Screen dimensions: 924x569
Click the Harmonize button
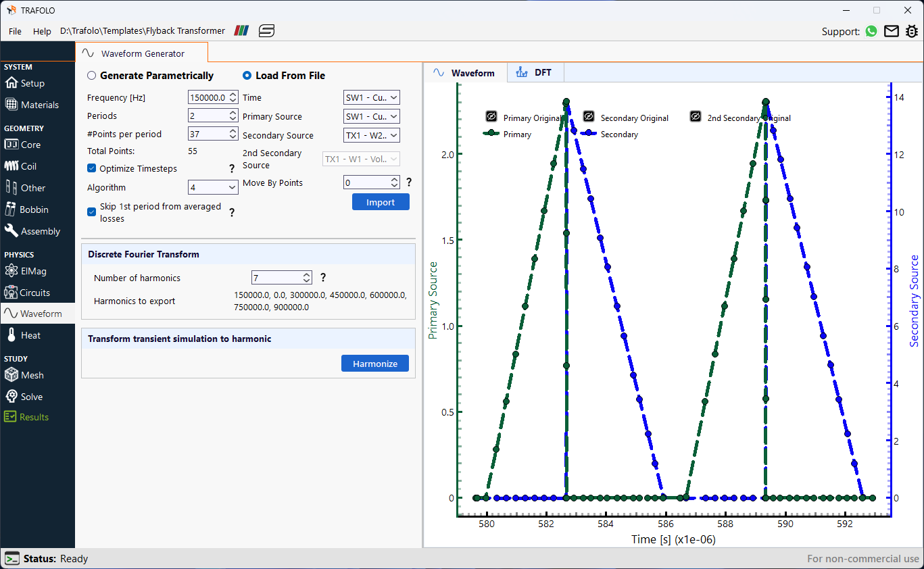pos(374,363)
